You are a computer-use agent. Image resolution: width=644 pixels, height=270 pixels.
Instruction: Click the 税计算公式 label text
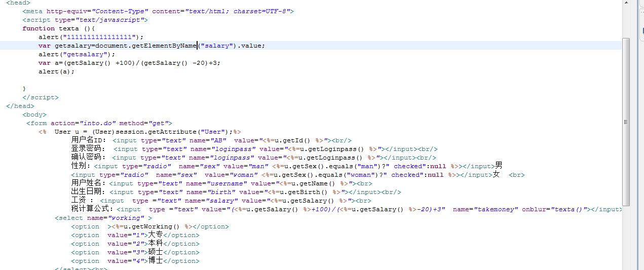93,209
